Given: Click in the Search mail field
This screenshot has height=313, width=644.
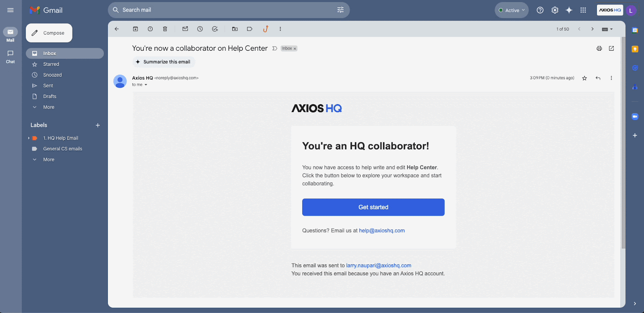Looking at the screenshot, I should 229,10.
